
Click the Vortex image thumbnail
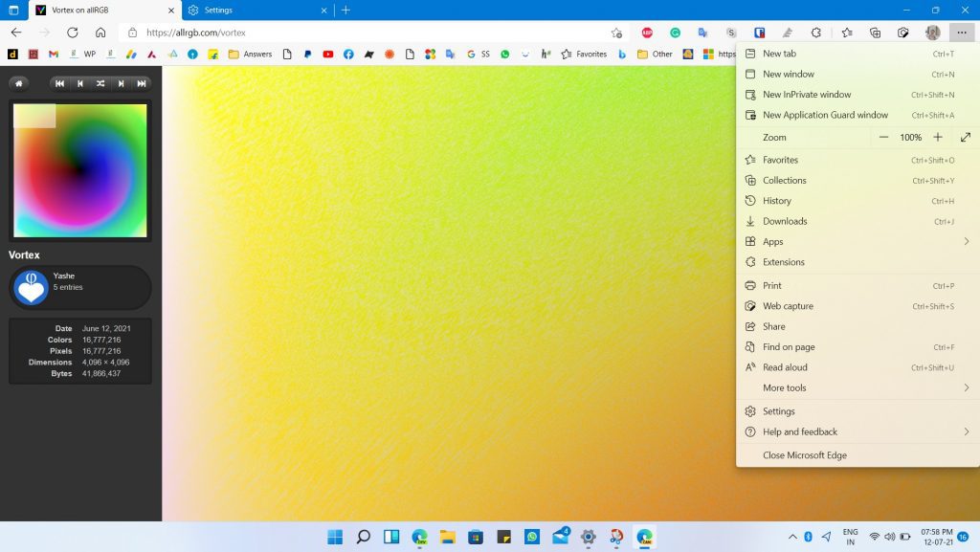coord(79,170)
